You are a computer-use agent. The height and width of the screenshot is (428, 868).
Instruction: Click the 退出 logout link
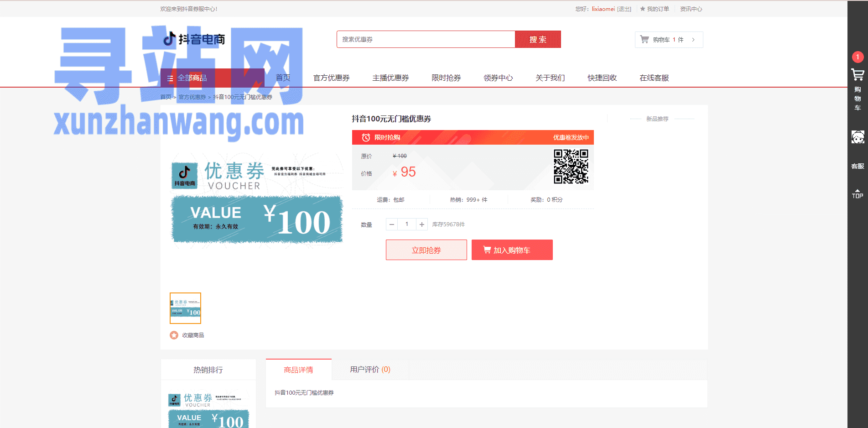coord(624,9)
